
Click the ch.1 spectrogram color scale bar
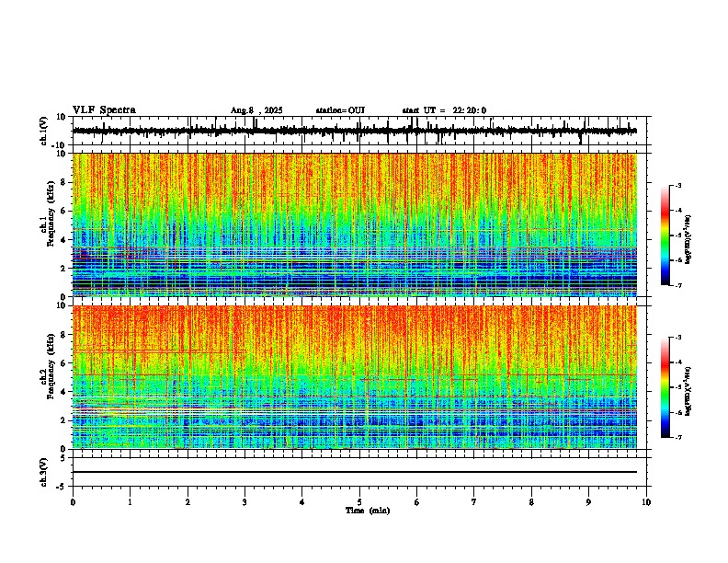click(x=665, y=236)
